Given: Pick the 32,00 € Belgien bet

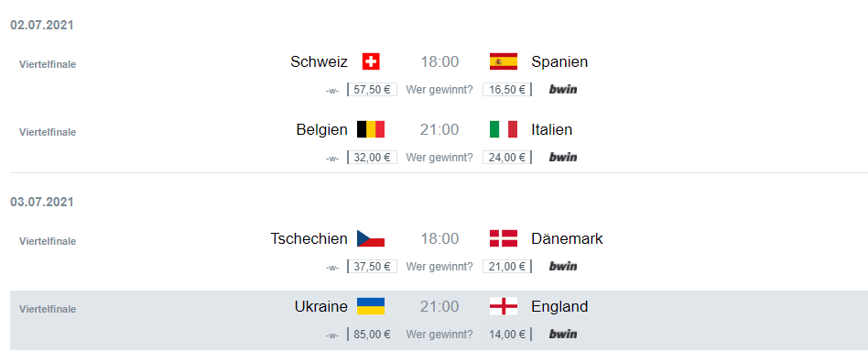Looking at the screenshot, I should (x=372, y=157).
